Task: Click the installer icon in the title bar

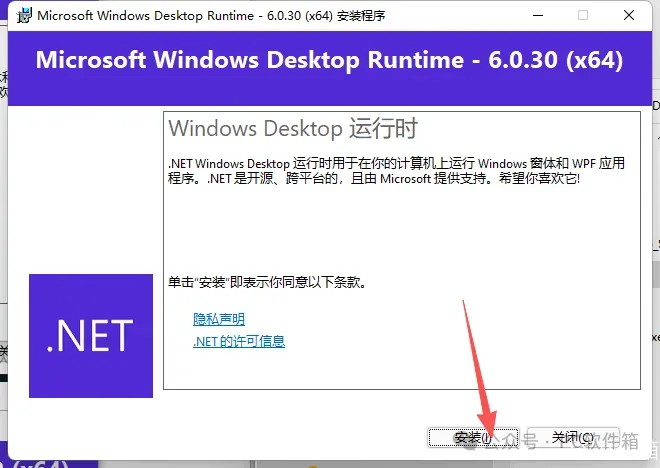Action: (24, 16)
